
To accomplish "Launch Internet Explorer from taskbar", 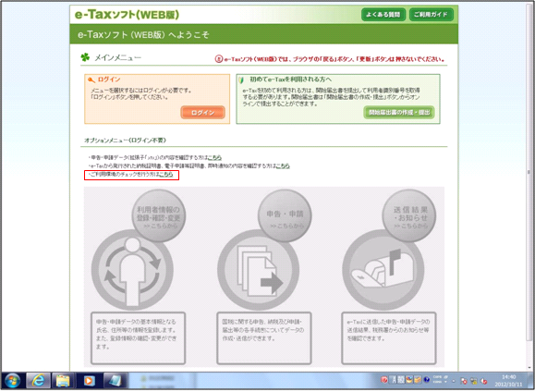I will (x=38, y=381).
